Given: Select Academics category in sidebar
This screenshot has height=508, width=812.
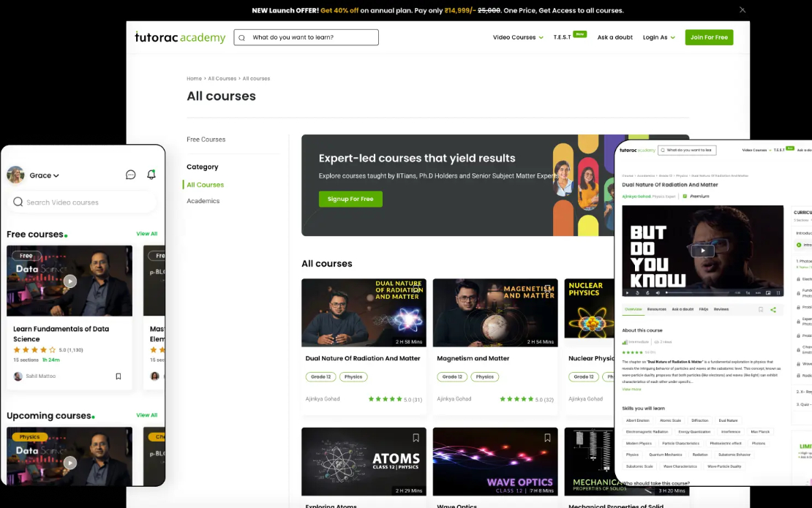Looking at the screenshot, I should [203, 201].
